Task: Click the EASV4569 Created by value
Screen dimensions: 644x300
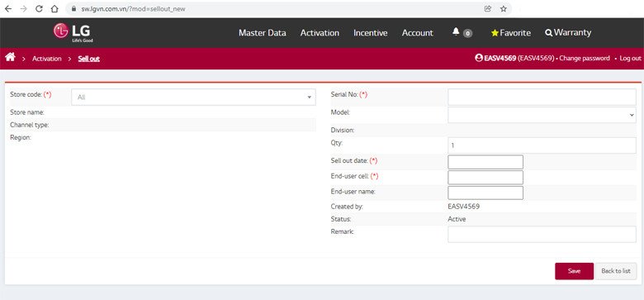Action: [x=464, y=207]
